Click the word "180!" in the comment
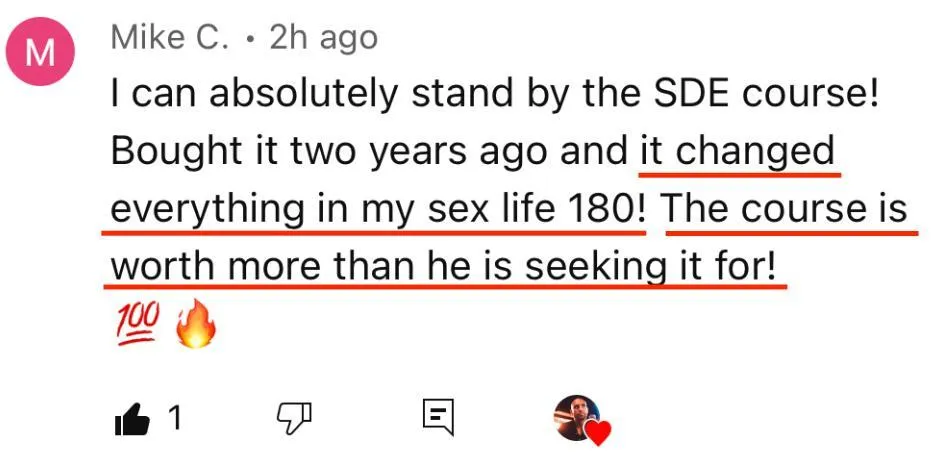Viewport: 948px width, 453px height. coord(607,209)
